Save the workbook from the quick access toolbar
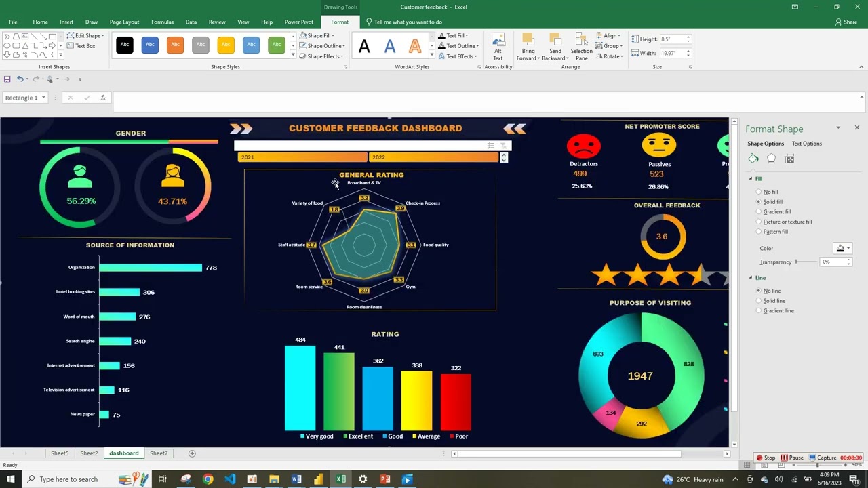This screenshot has width=868, height=488. 7,79
